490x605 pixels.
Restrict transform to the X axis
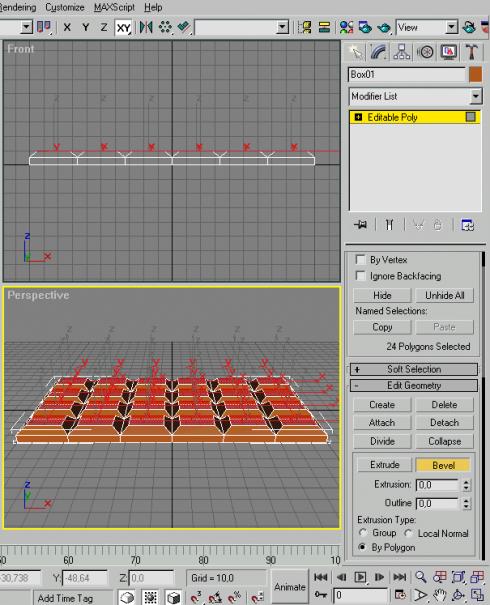click(67, 27)
